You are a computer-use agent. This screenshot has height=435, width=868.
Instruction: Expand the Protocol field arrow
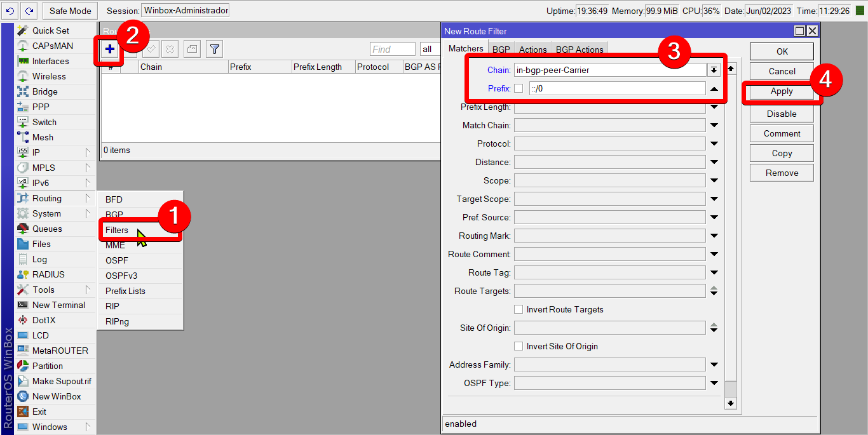[714, 144]
